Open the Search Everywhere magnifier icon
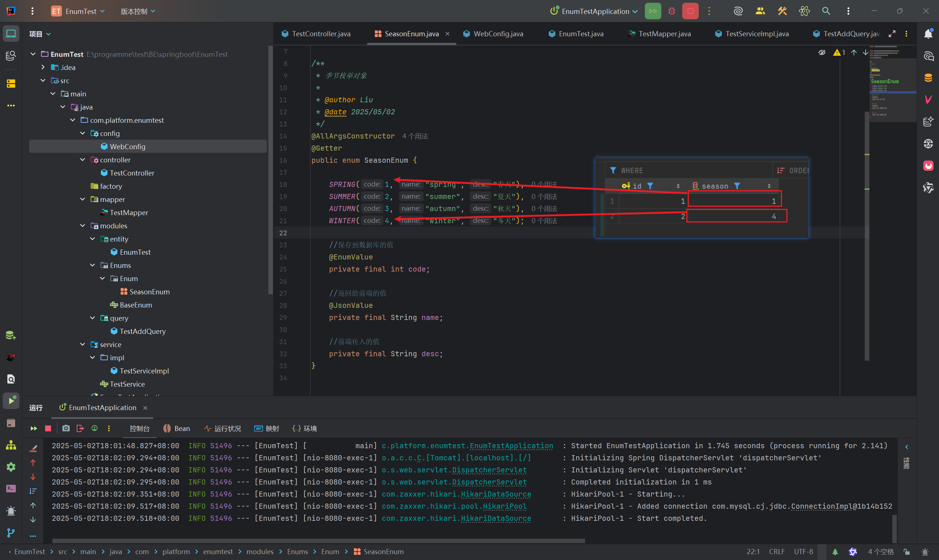 click(x=826, y=11)
